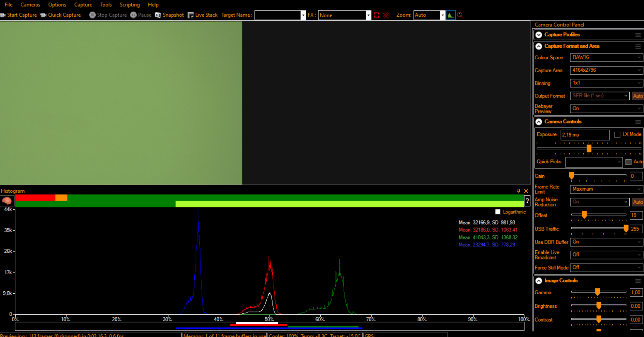
Task: Open the Tools menu
Action: (106, 5)
